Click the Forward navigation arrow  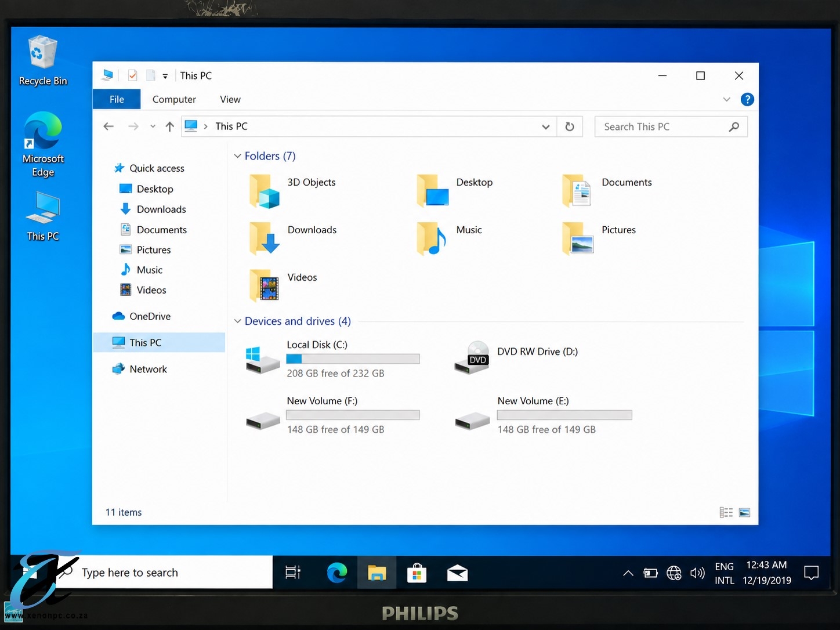coord(133,126)
